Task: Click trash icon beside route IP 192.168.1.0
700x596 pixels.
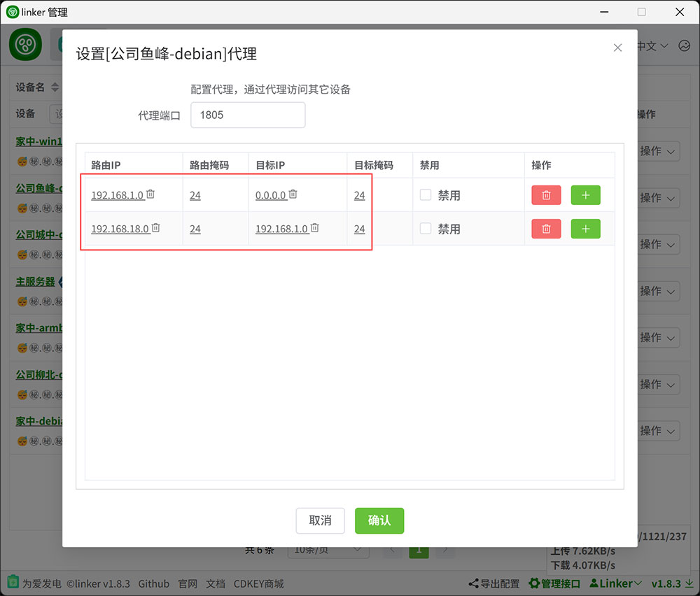Action: (150, 194)
